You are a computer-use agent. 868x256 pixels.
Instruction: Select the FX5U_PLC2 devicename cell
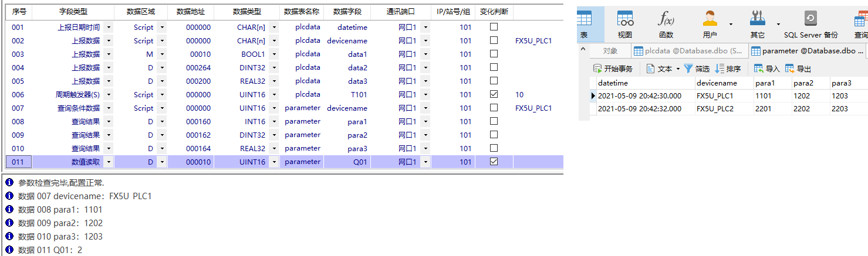point(715,108)
